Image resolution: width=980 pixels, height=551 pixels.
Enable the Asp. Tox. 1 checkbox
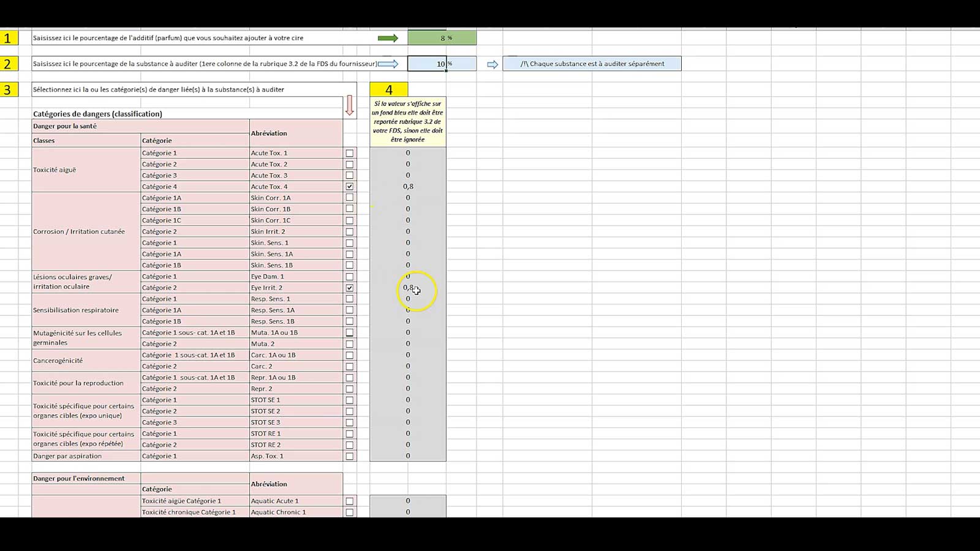click(x=350, y=456)
